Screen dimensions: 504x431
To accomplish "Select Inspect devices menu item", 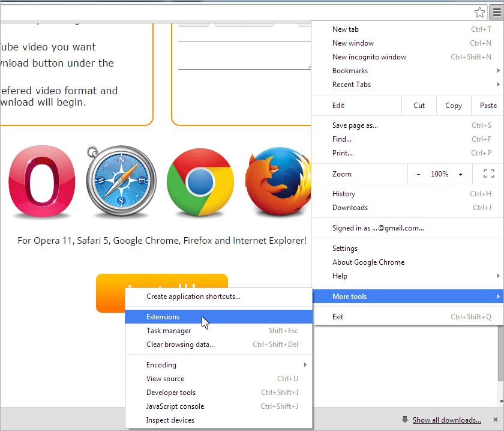I will [218, 420].
